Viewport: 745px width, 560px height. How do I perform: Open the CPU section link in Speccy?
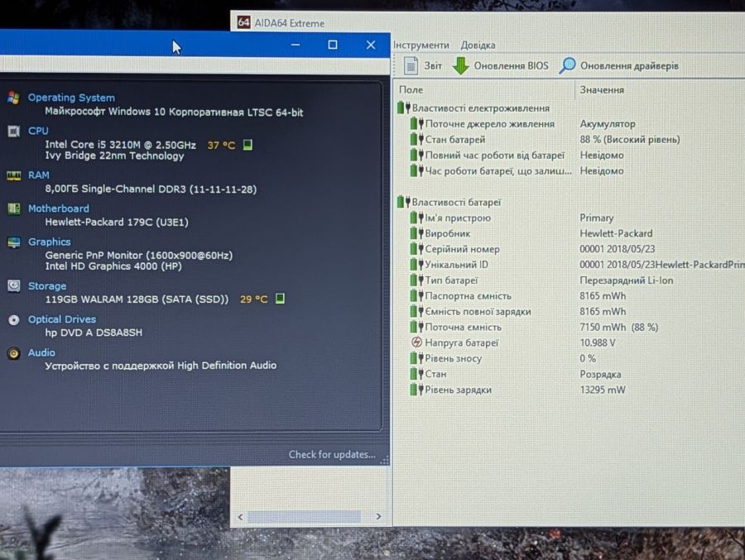click(x=38, y=131)
